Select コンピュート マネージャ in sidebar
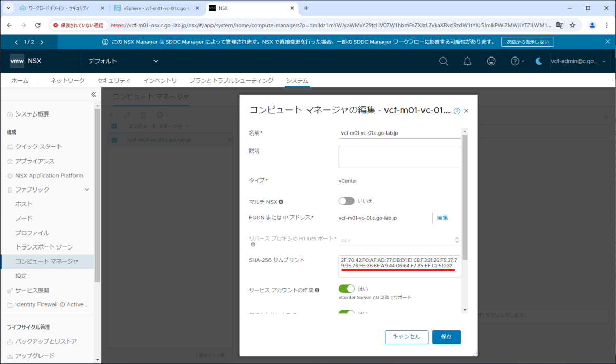This screenshot has height=364, width=616. click(x=47, y=262)
